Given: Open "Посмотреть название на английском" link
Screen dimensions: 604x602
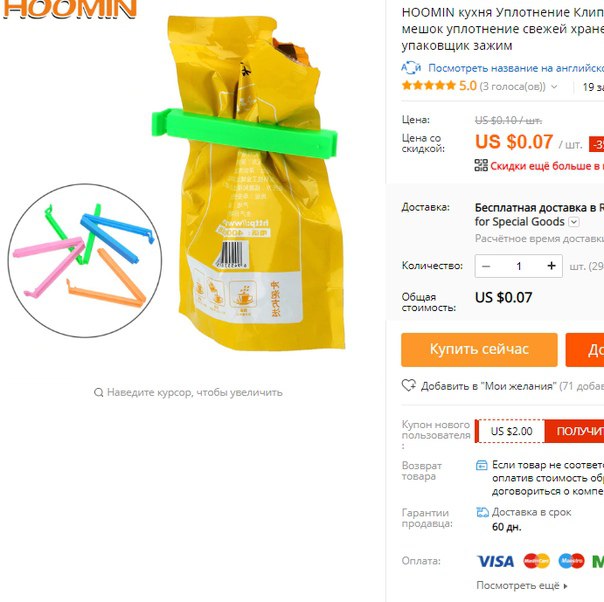Looking at the screenshot, I should click(x=516, y=68).
